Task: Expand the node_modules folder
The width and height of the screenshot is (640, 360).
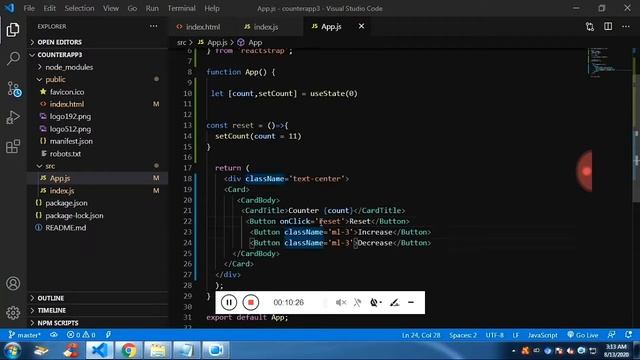Action: tap(98, 67)
